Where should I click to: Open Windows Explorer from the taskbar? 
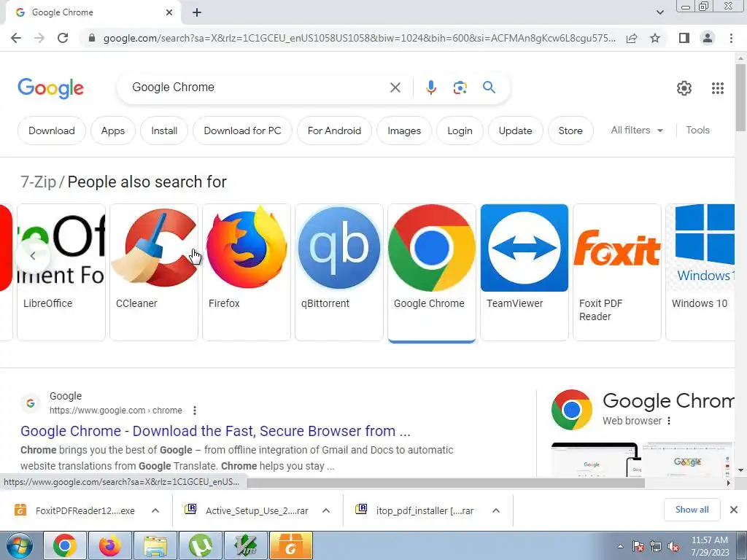[x=155, y=545]
